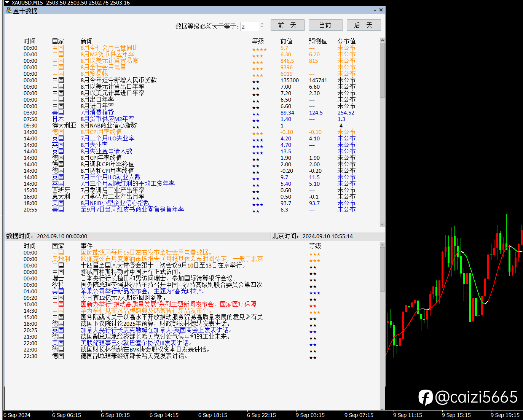Click the 事件 column header
This screenshot has height=420, width=523.
click(x=86, y=246)
